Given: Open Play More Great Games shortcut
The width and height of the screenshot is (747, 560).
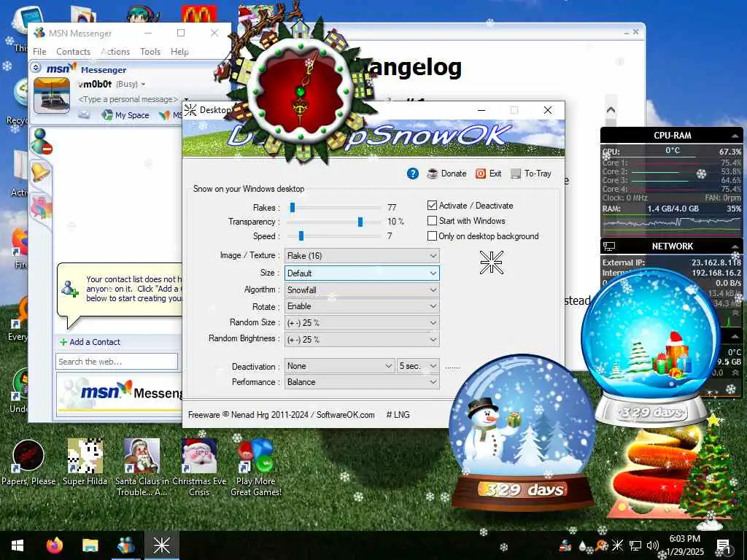Looking at the screenshot, I should [x=256, y=467].
